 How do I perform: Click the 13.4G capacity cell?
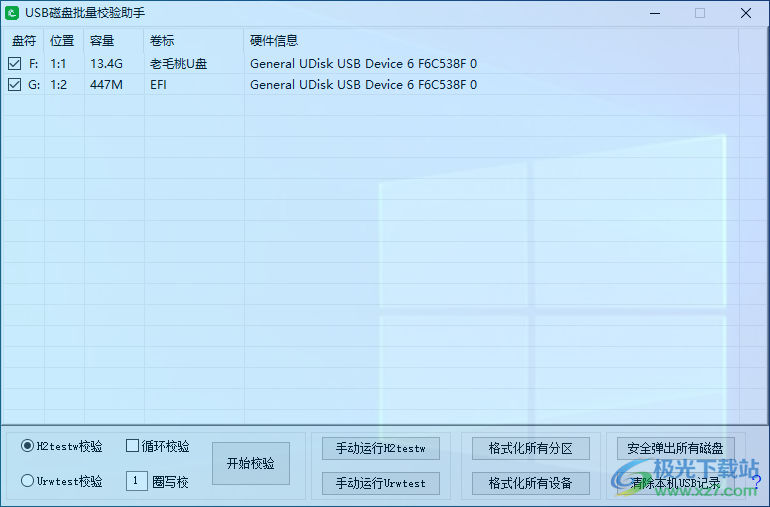tap(107, 64)
